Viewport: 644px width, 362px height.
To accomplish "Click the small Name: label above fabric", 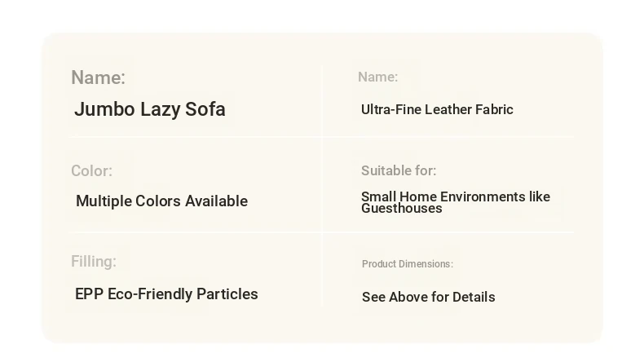I will tap(378, 77).
